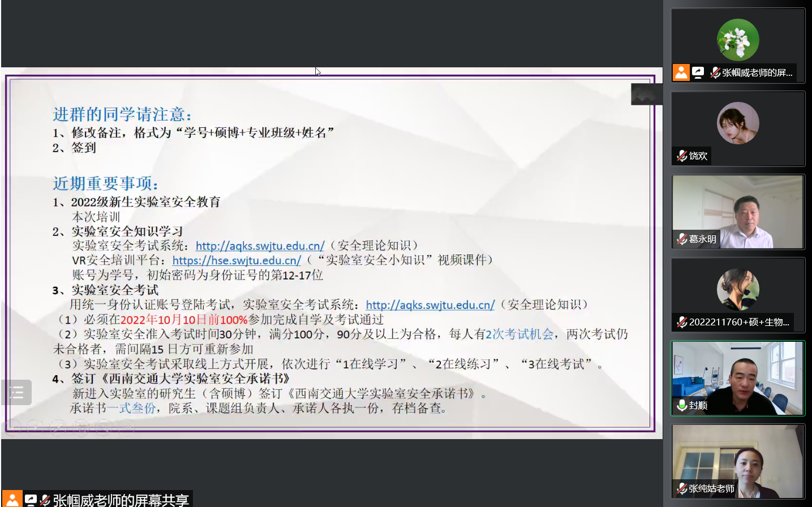Unmute 饶欢 via the muted microphone icon
Viewport: 812px width, 507px height.
point(681,156)
